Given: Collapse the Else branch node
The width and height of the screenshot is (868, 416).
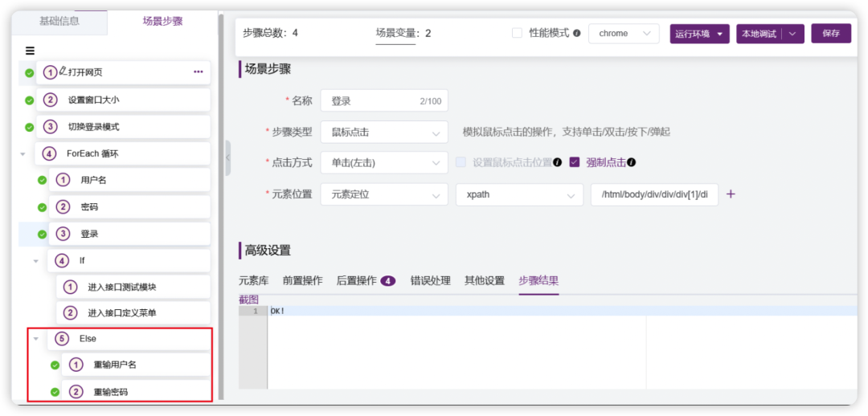Looking at the screenshot, I should point(35,339).
